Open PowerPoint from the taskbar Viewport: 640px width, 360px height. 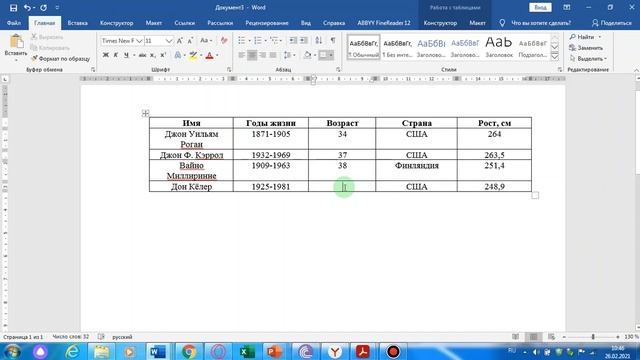point(275,351)
